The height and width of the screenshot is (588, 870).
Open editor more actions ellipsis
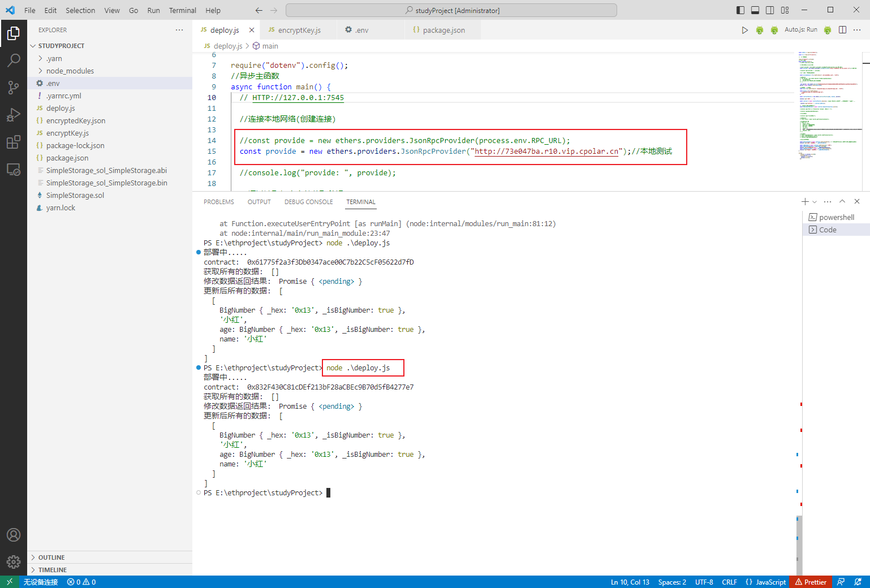pos(857,30)
